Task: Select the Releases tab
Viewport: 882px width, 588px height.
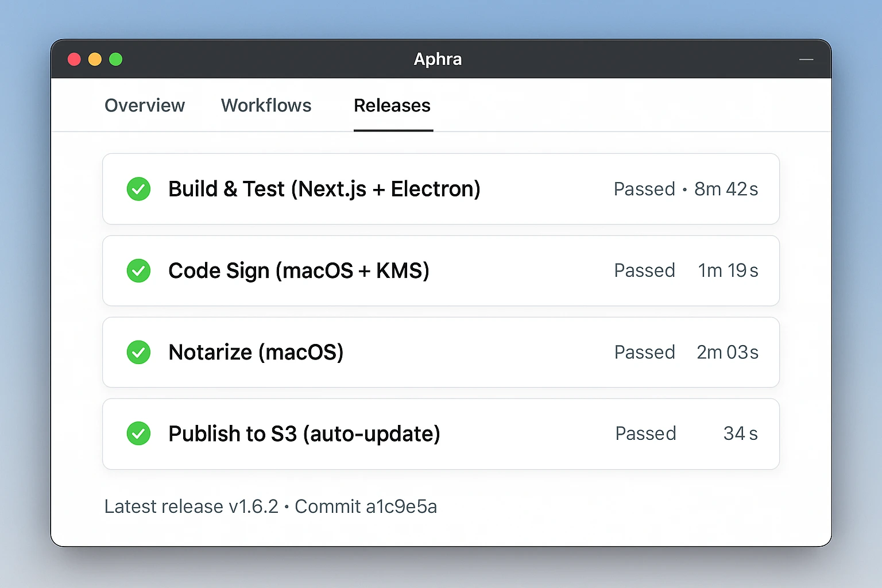Action: click(x=392, y=106)
